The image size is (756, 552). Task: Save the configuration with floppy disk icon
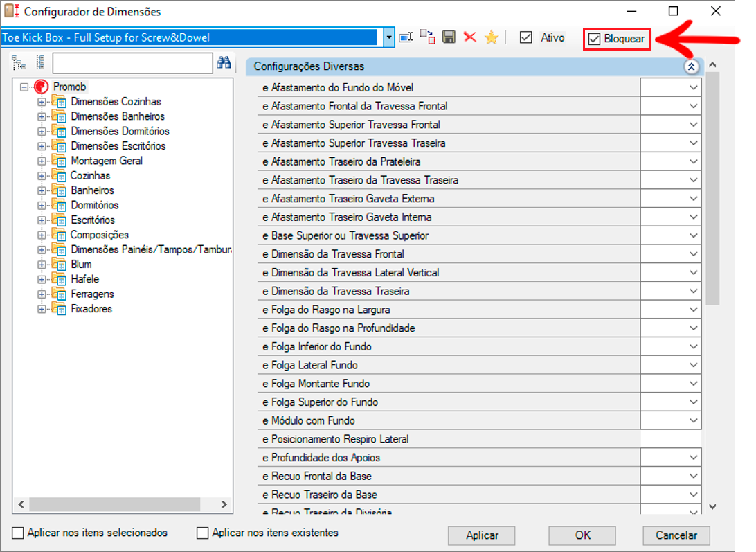(x=449, y=37)
